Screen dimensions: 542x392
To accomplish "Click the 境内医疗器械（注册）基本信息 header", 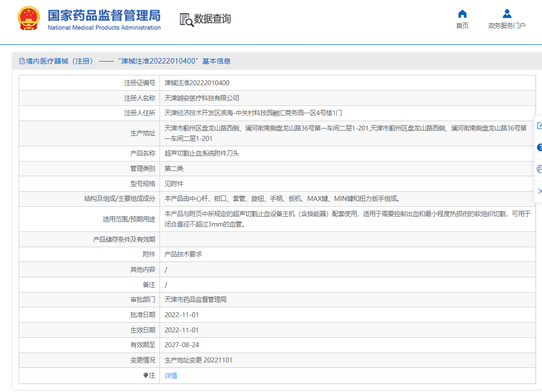I will 125,61.
